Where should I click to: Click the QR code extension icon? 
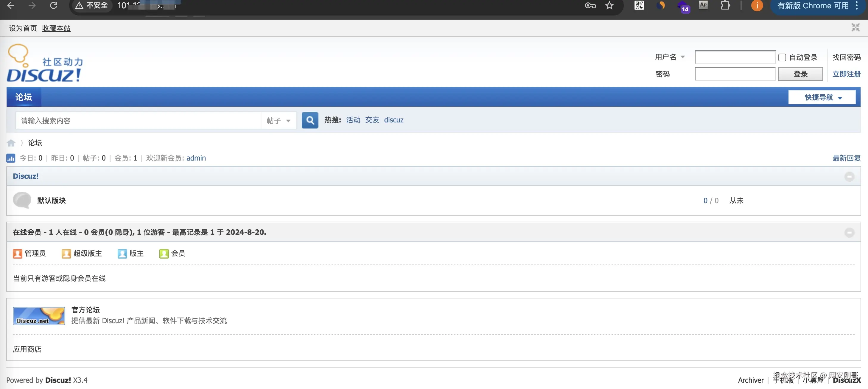tap(639, 5)
